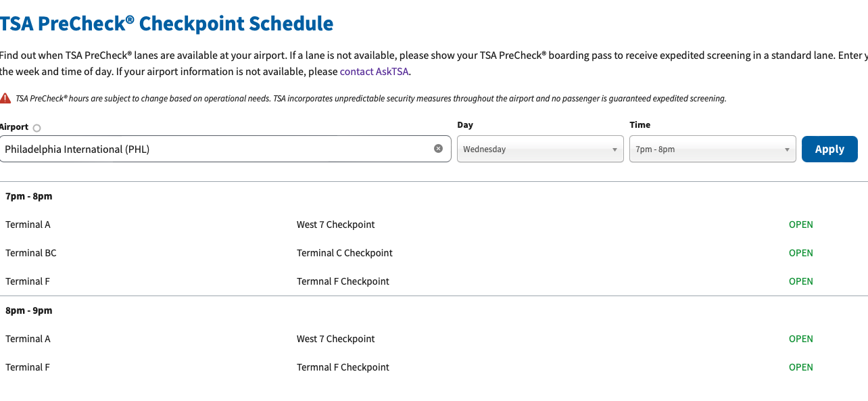Select the 7pm - 8pm section header
Viewport: 868px width, 401px height.
click(x=28, y=196)
